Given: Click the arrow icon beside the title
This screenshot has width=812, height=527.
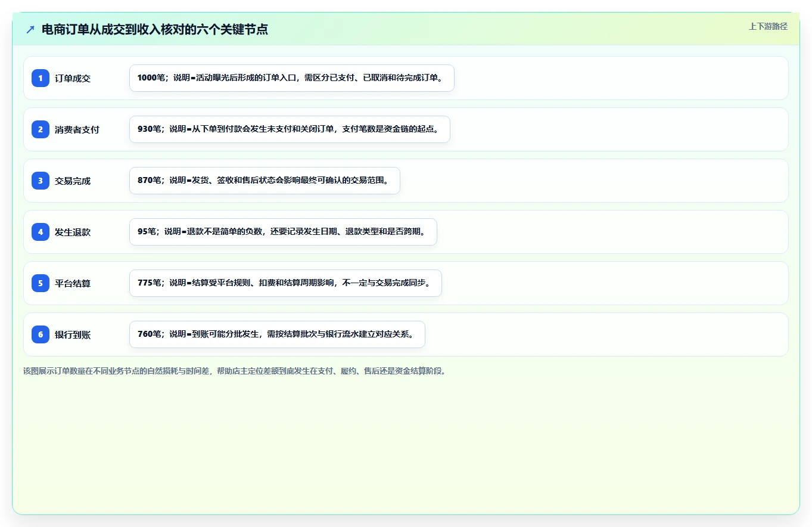Looking at the screenshot, I should click(x=30, y=29).
